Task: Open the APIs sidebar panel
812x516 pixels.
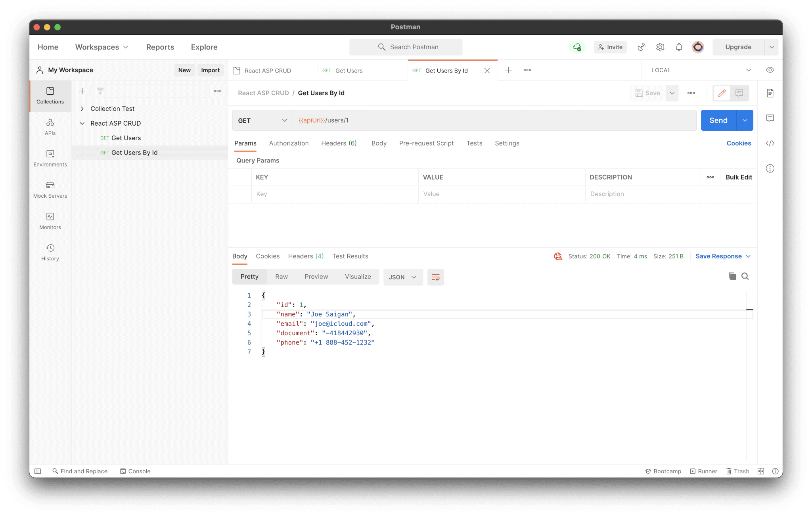Action: click(x=50, y=127)
